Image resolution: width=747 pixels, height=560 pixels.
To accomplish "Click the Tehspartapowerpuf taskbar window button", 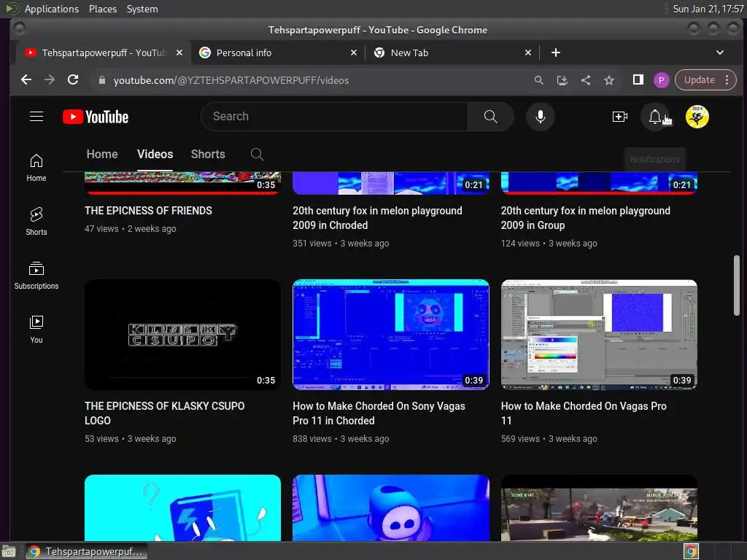I will (x=86, y=551).
